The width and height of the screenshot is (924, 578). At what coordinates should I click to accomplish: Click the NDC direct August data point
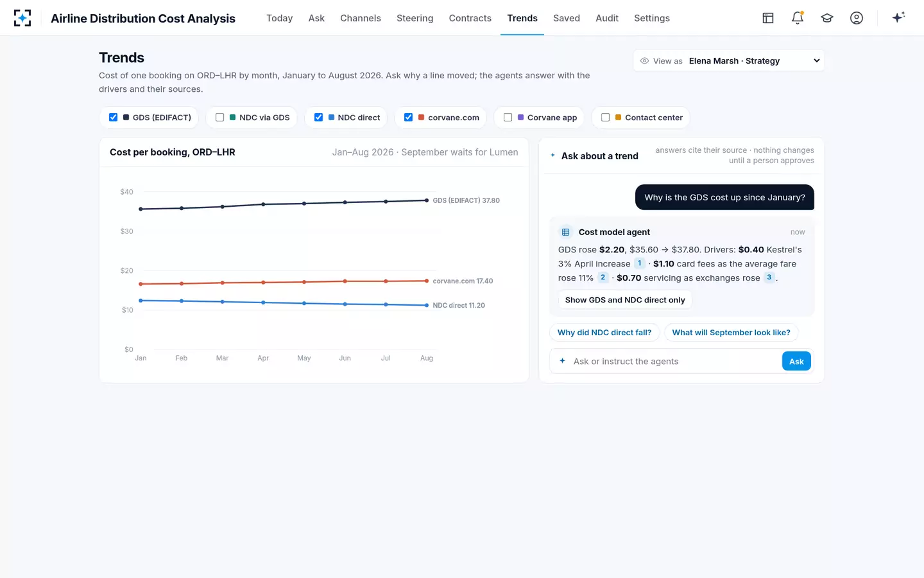coord(427,305)
